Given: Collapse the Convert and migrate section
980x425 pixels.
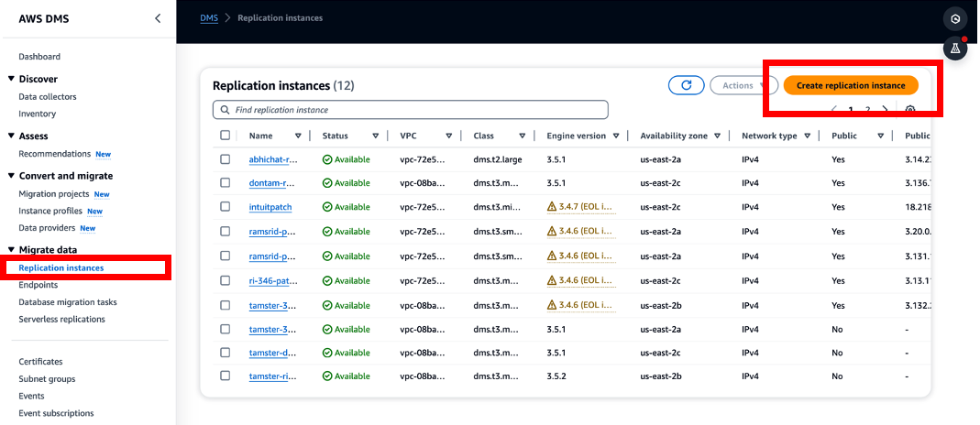Looking at the screenshot, I should (11, 176).
